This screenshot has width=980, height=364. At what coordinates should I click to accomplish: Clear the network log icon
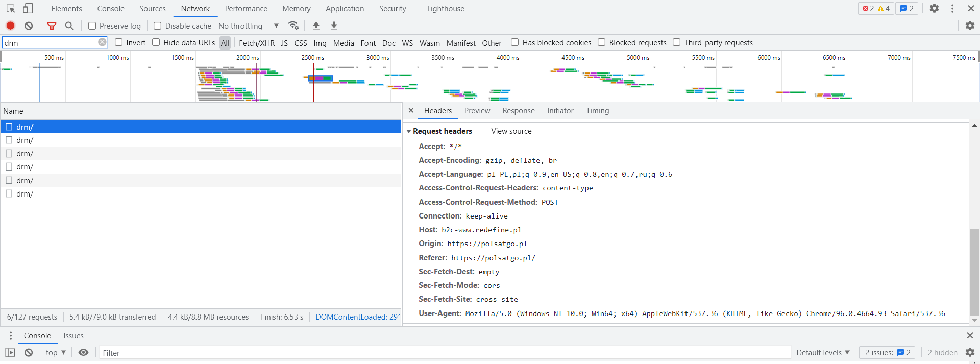(29, 26)
